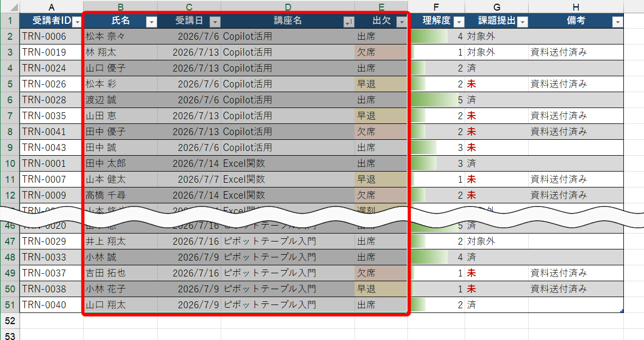Click the 受講日 date in 松本 彩's row
This screenshot has height=340, width=644.
click(198, 84)
